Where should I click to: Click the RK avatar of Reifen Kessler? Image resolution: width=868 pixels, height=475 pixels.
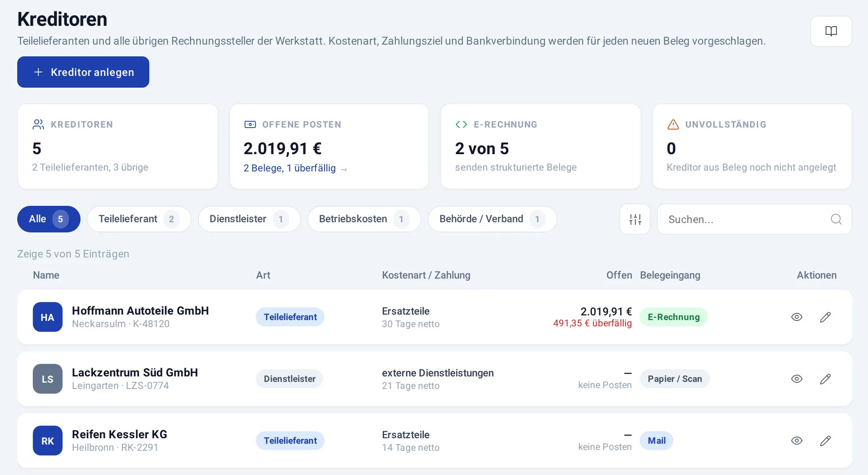click(48, 441)
